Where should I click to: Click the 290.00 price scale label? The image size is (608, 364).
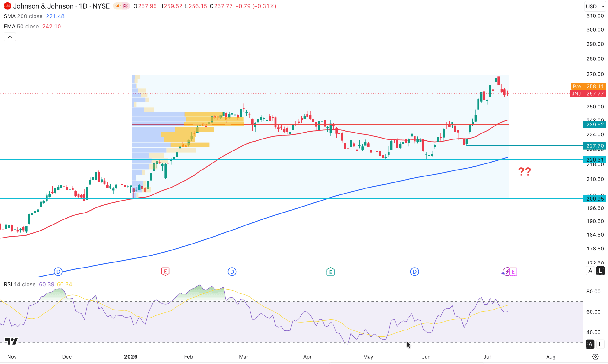595,44
